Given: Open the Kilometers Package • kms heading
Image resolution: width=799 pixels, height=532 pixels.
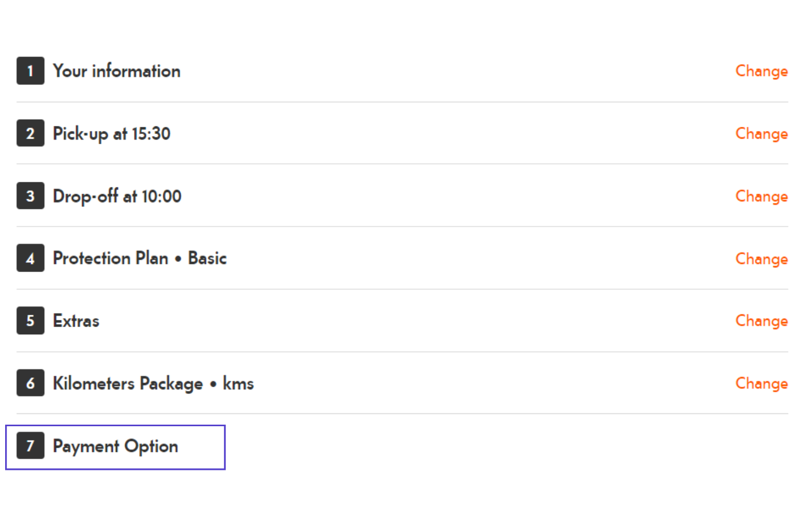Looking at the screenshot, I should click(153, 384).
